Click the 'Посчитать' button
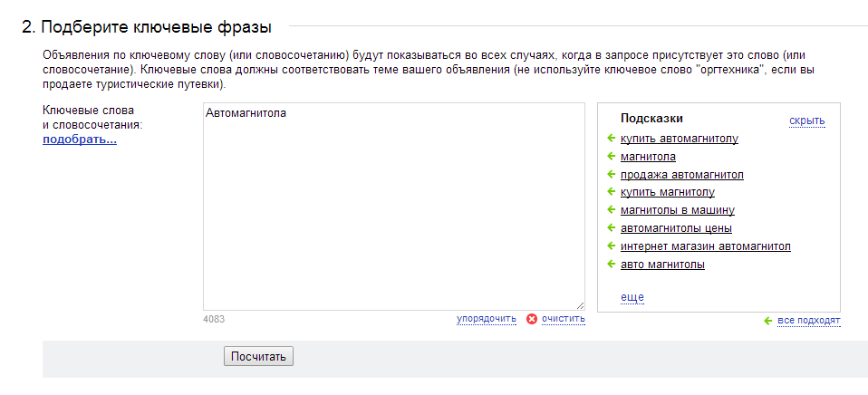Viewport: 868px width, 395px height. click(258, 356)
